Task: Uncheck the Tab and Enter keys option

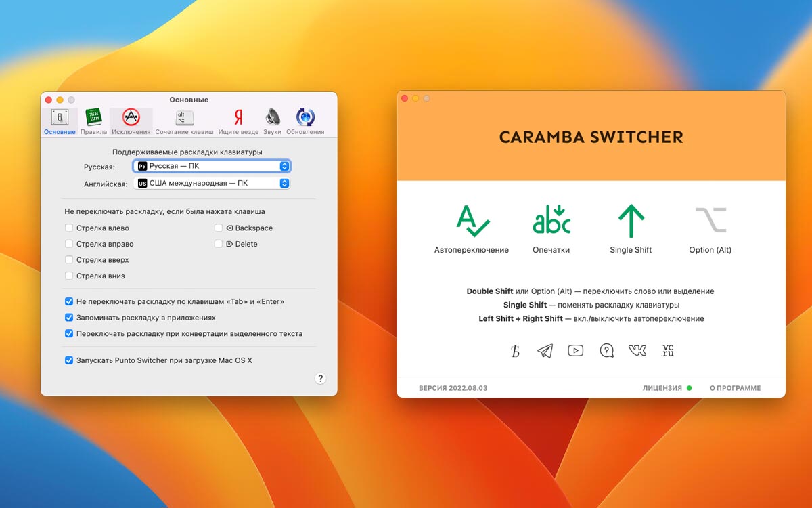Action: (x=69, y=301)
